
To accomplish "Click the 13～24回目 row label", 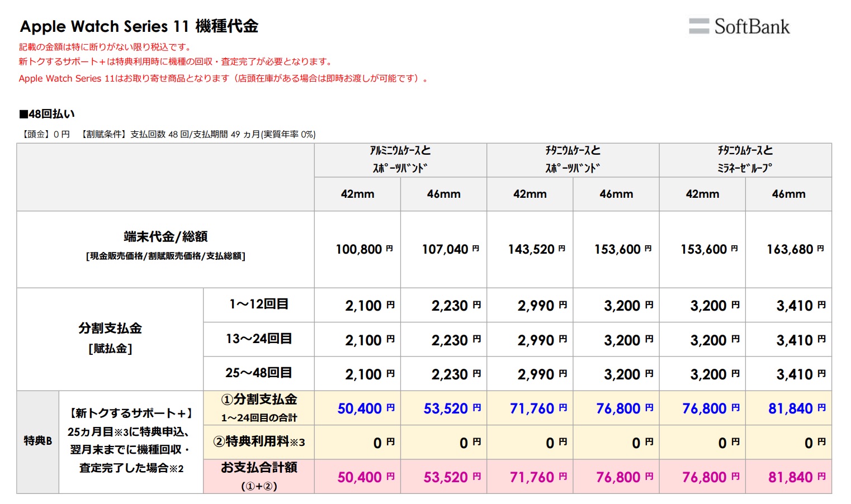I will coord(258,339).
